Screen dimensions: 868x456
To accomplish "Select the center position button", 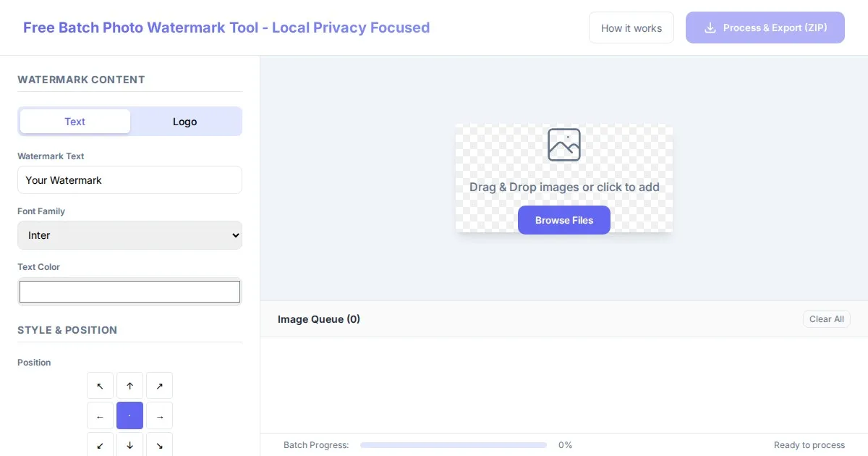I will point(129,415).
